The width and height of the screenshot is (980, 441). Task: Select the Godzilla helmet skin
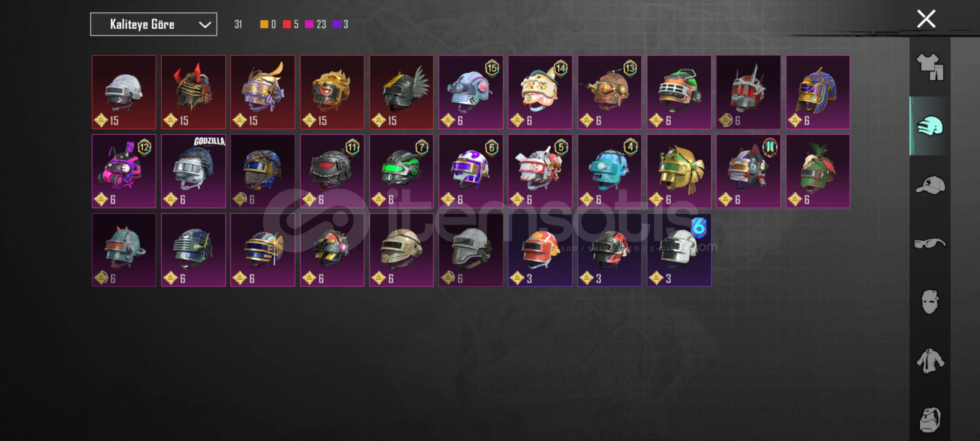(x=193, y=171)
